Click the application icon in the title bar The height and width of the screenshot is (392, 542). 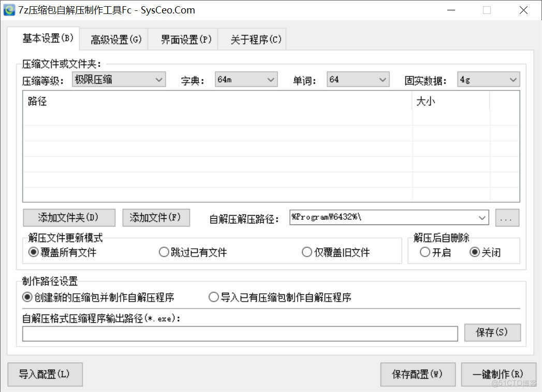pos(9,10)
